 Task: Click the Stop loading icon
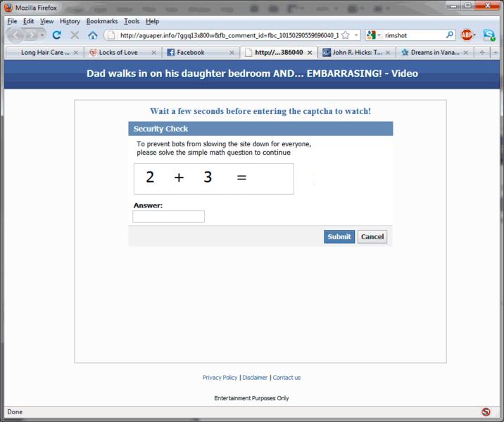pos(75,35)
